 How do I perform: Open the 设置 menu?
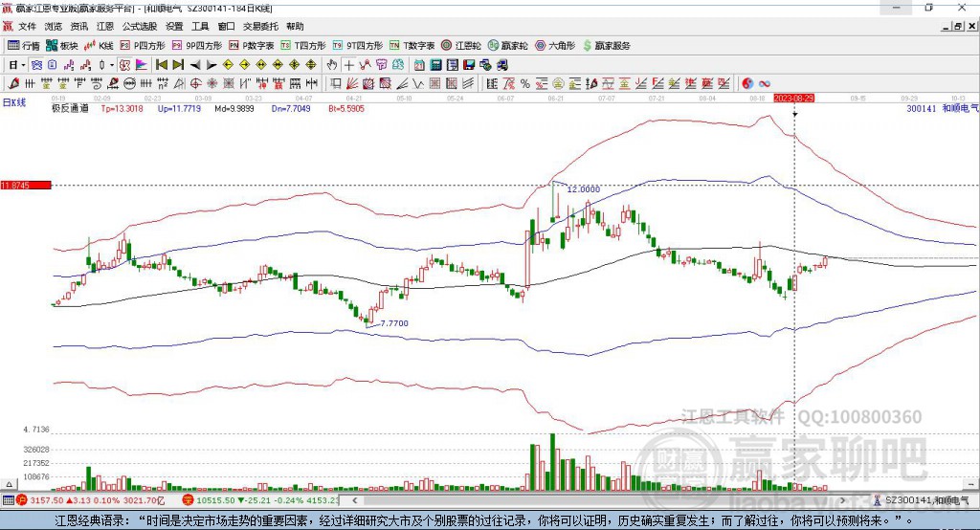[x=174, y=26]
